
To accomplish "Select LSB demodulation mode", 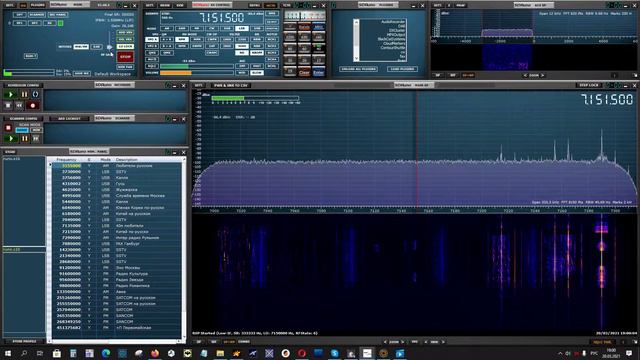I will point(242,29).
